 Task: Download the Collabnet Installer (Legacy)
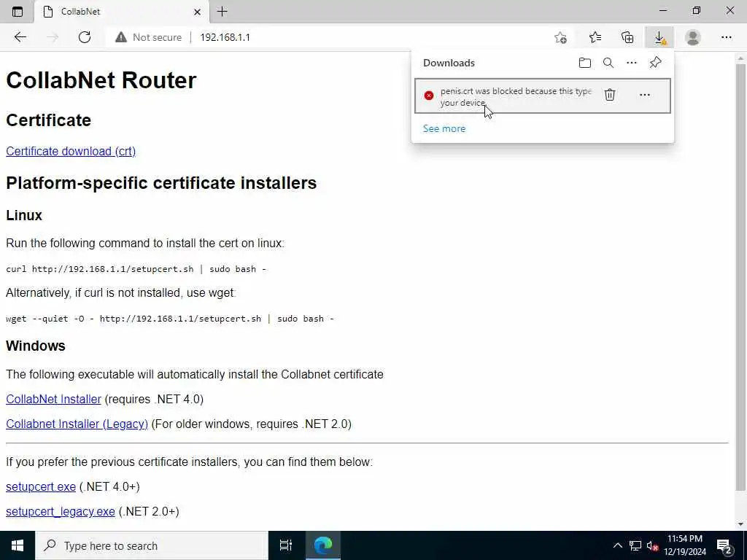coord(77,424)
